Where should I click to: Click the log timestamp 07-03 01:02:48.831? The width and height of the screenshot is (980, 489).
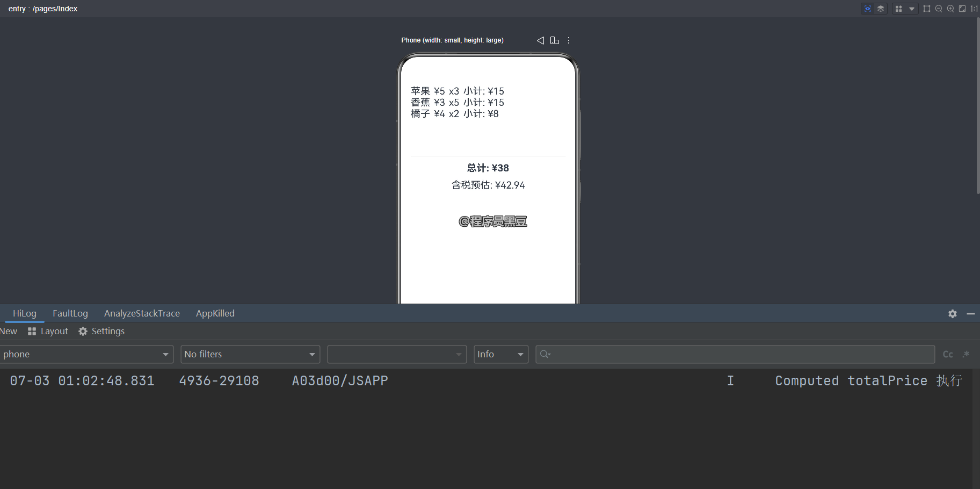(82, 380)
